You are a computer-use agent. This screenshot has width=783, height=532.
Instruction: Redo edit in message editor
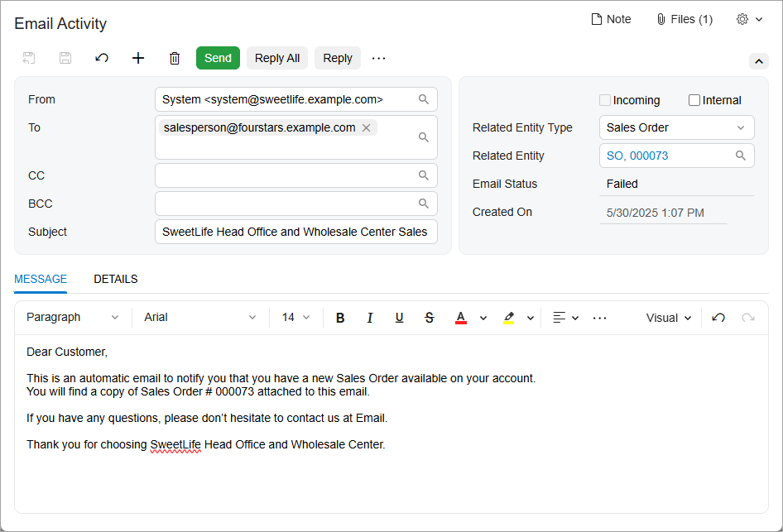(748, 318)
